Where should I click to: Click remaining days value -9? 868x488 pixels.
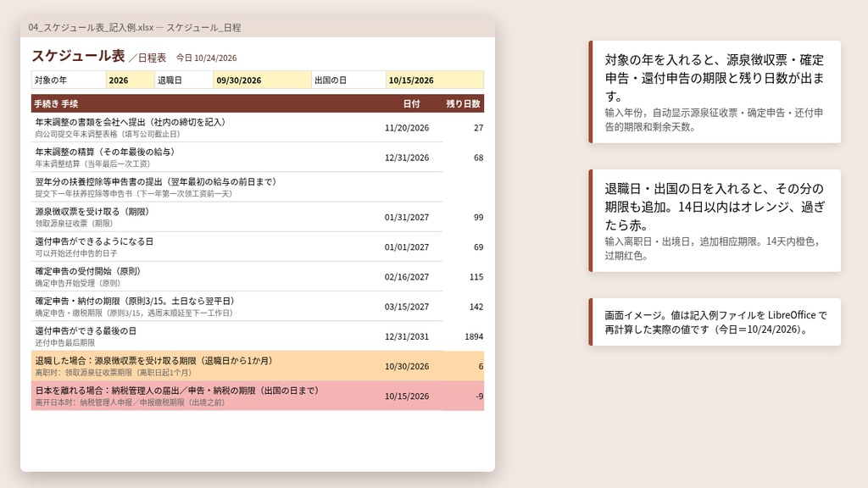pos(480,396)
